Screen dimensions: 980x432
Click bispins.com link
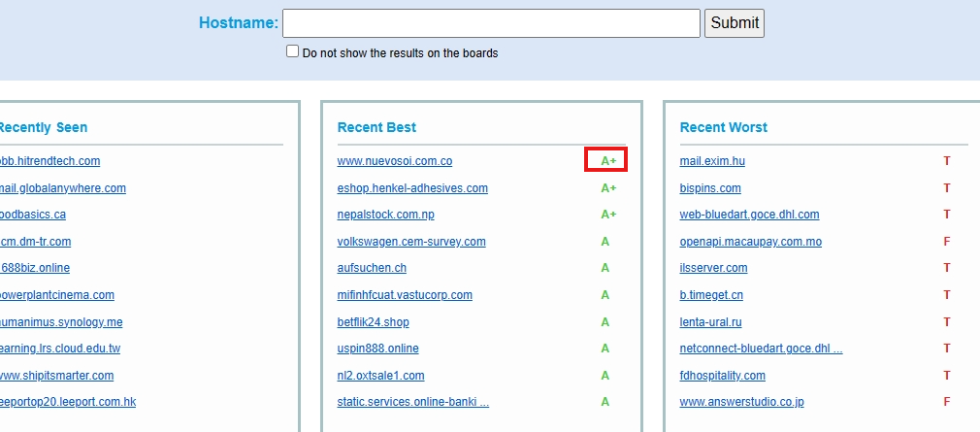tap(710, 188)
